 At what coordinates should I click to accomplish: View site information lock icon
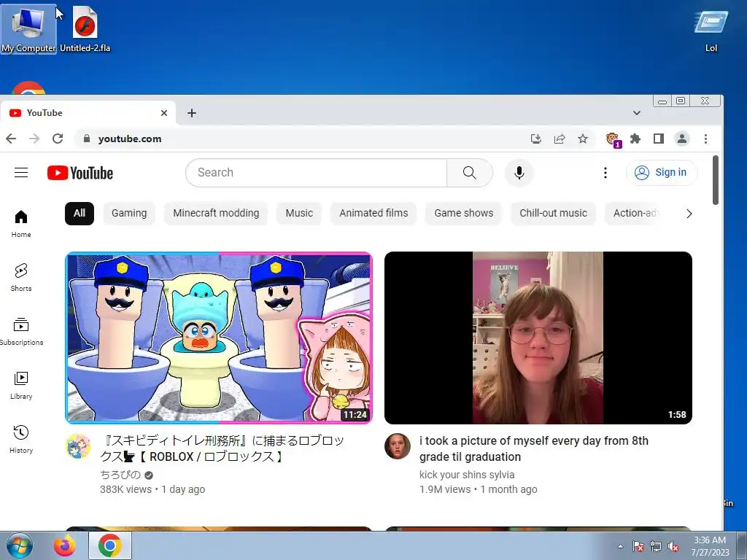coord(86,139)
